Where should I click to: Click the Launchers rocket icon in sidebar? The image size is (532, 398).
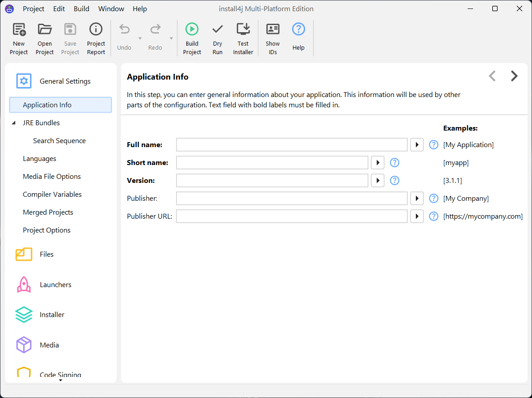pyautogui.click(x=24, y=284)
